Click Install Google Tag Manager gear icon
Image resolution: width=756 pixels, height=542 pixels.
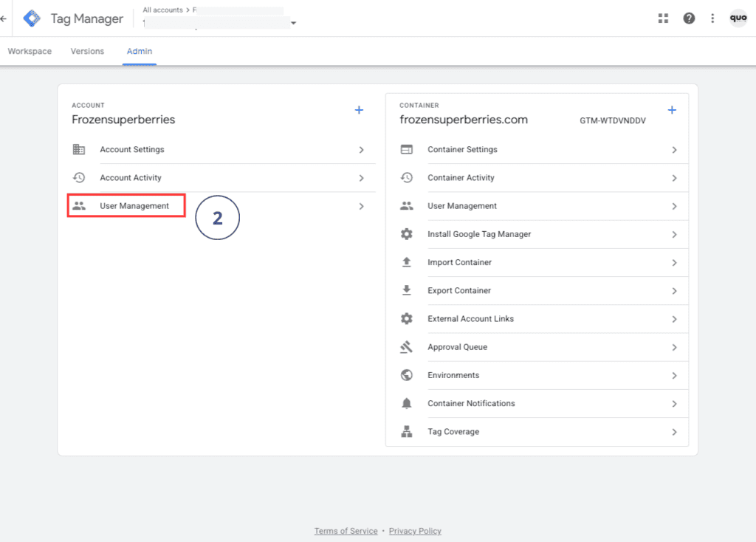tap(407, 234)
